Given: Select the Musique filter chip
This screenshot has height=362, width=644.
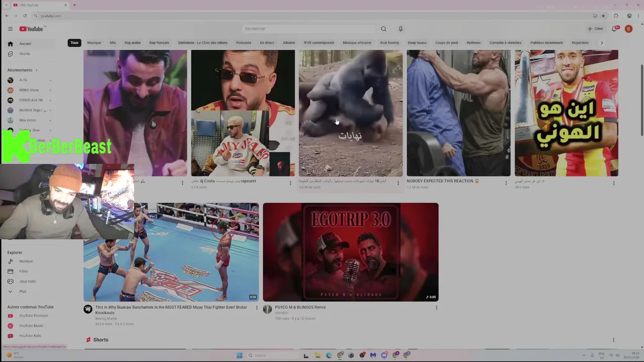Looking at the screenshot, I should pyautogui.click(x=94, y=43).
